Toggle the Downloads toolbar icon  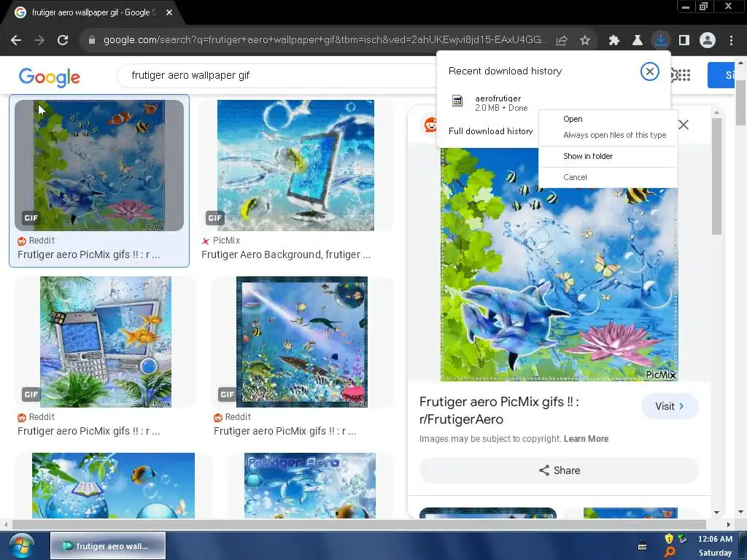tap(660, 40)
